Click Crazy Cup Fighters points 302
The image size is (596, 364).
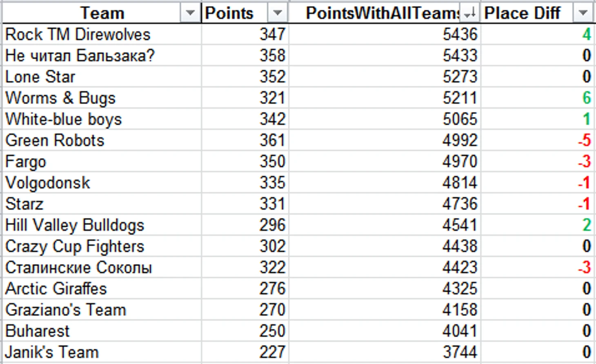click(245, 246)
